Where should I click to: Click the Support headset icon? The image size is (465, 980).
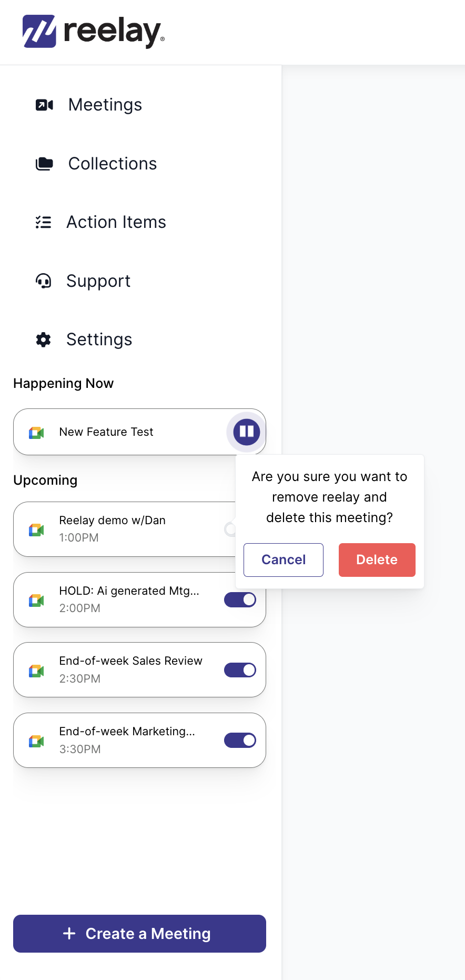43,281
